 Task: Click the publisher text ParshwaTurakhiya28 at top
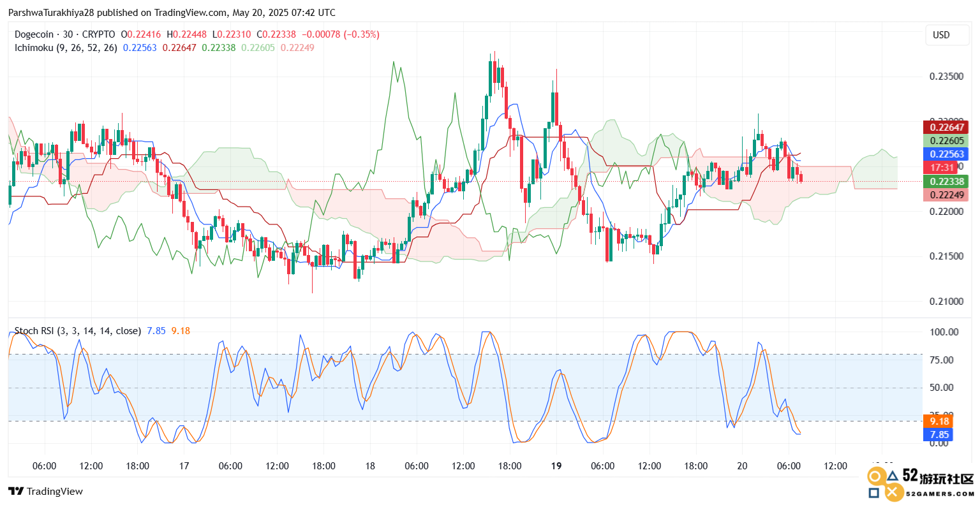click(51, 12)
